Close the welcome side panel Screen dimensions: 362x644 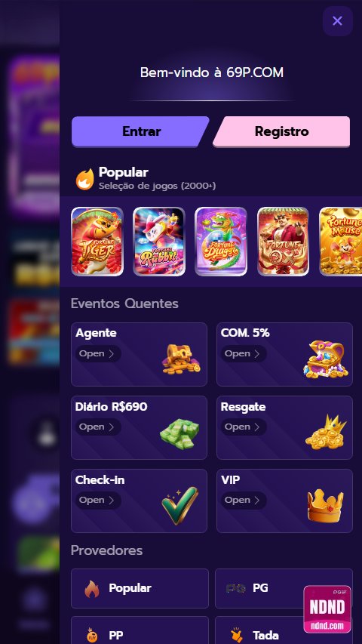337,21
